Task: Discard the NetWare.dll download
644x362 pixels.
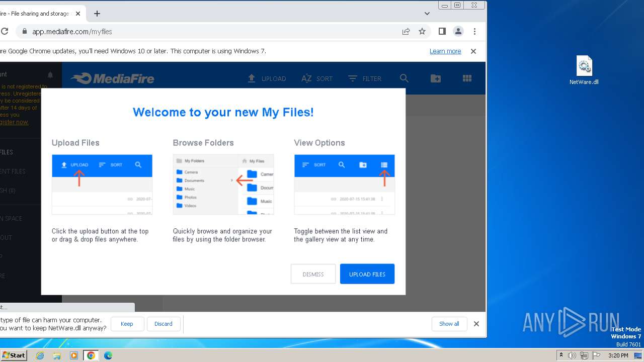Action: tap(164, 324)
